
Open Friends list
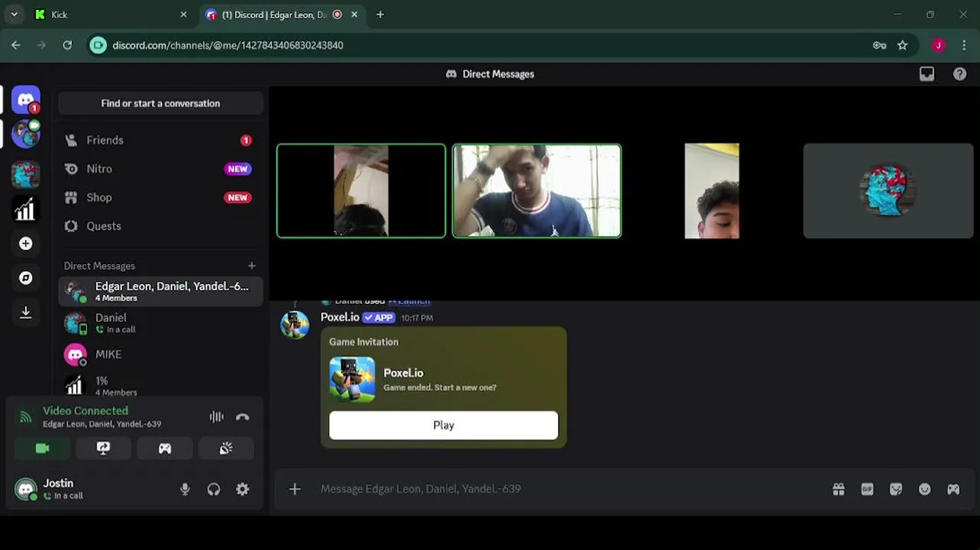click(x=160, y=141)
